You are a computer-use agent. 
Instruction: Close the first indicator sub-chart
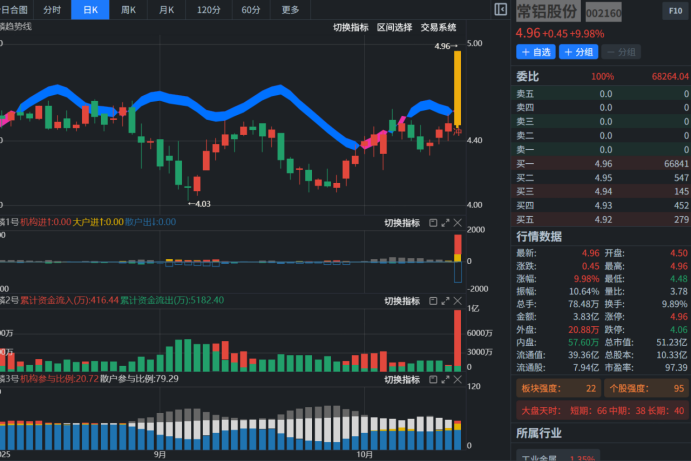pyautogui.click(x=458, y=222)
